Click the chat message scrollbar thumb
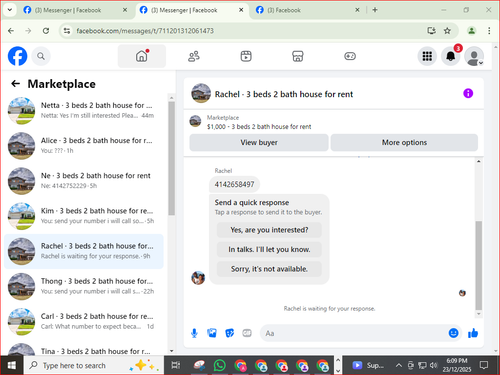This screenshot has height=375, width=500. point(479,265)
